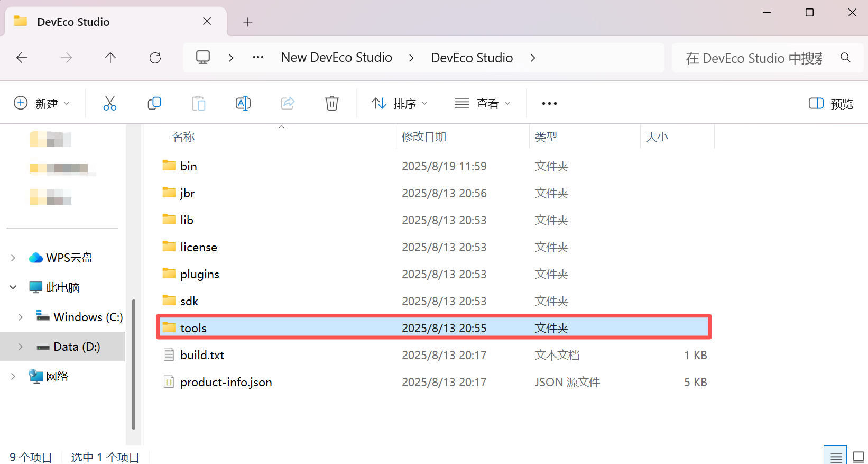Click bin's date 2025/8/19 11:59

(444, 166)
